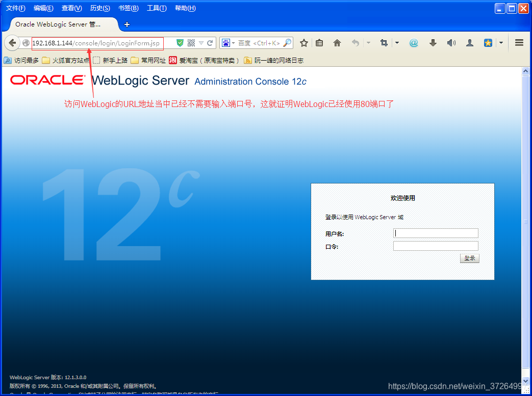The image size is (532, 396).
Task: Expand the screenshot tool dropdown arrow
Action: tap(397, 43)
